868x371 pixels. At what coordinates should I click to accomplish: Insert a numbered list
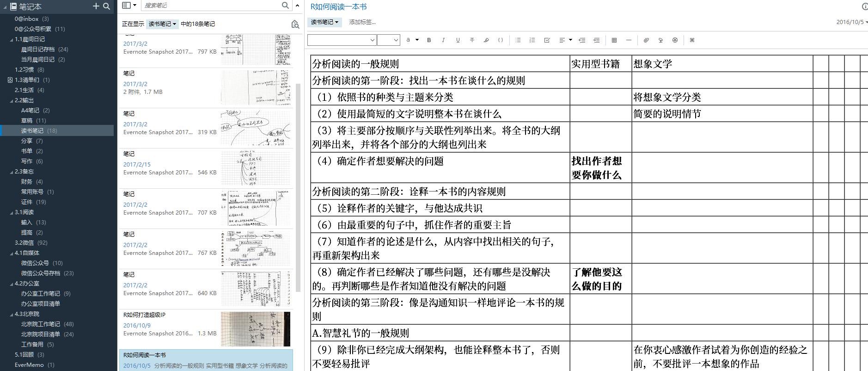click(532, 40)
